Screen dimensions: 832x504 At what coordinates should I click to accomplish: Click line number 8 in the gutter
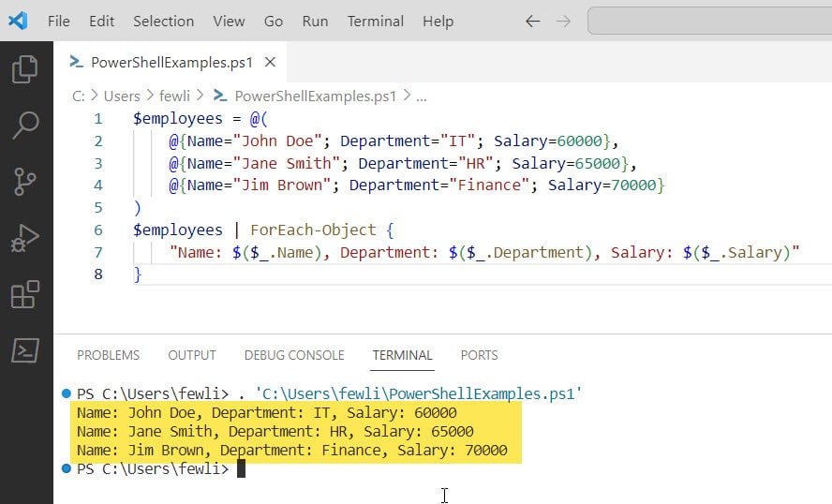tap(98, 274)
